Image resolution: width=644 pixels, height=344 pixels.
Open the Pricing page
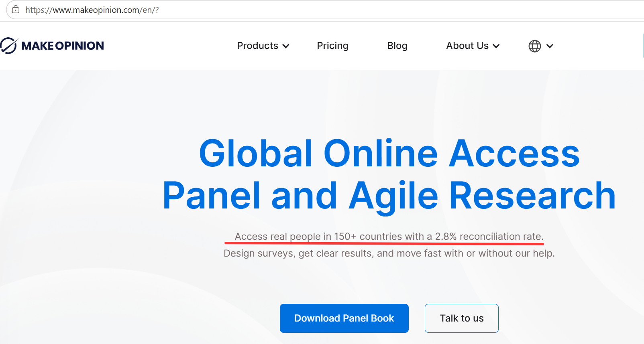[332, 46]
